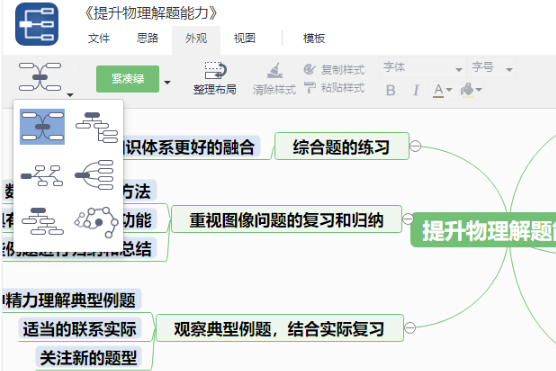This screenshot has height=371, width=556.
Task: Select the child node 适当的联系实际
Action: (80, 328)
